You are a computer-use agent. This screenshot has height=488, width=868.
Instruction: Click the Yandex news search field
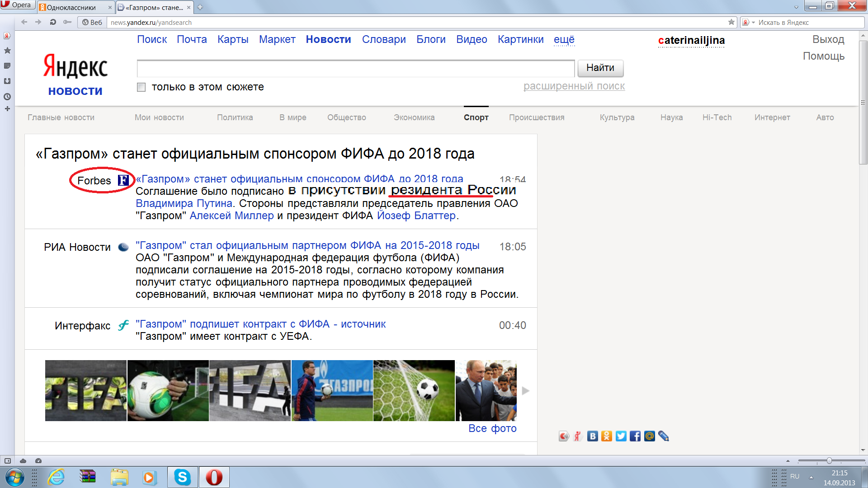pyautogui.click(x=356, y=69)
